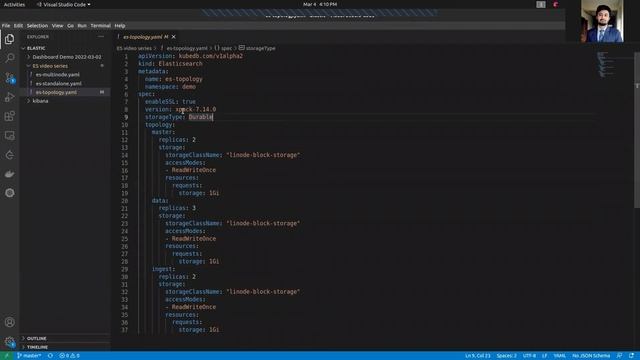Image resolution: width=640 pixels, height=360 pixels.
Task: Open the Visual Studio Code app menu
Action: tap(64, 4)
